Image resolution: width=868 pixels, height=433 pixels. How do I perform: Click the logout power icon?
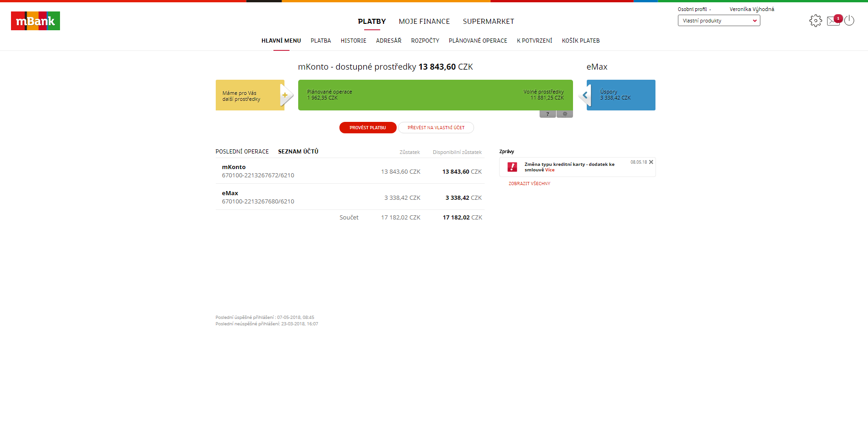(849, 21)
